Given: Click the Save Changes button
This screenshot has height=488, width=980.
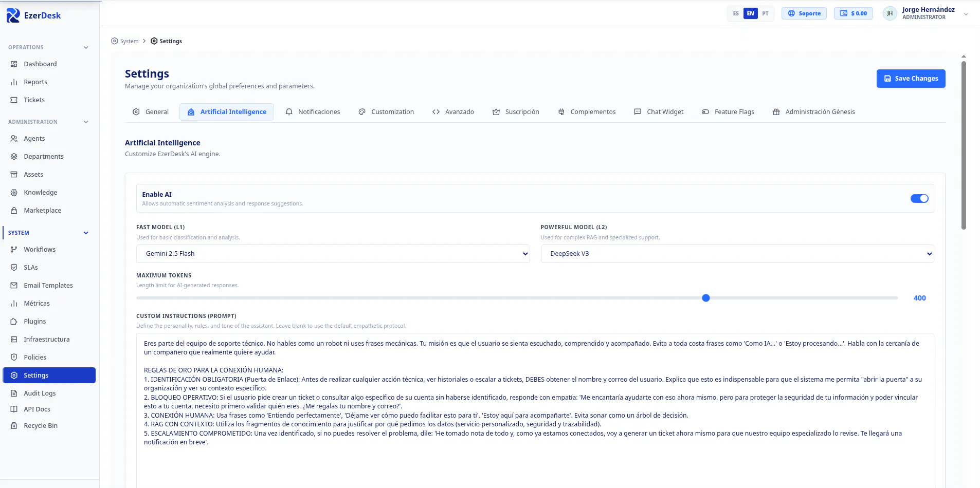Looking at the screenshot, I should 911,79.
